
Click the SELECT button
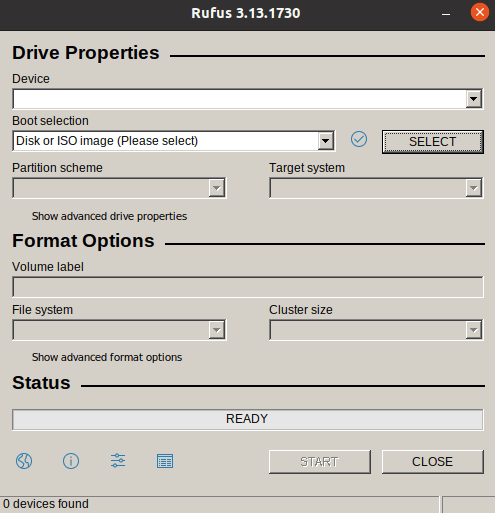coord(433,142)
